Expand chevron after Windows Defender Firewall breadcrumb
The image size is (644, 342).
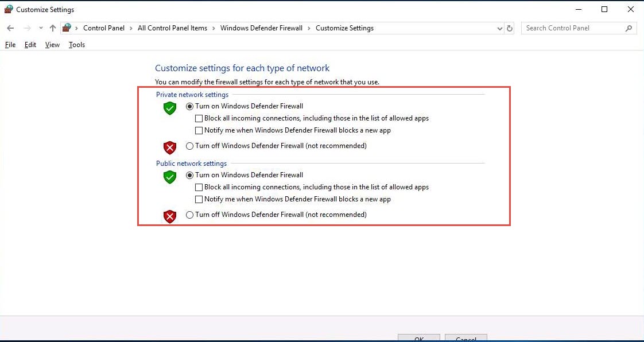coord(309,28)
